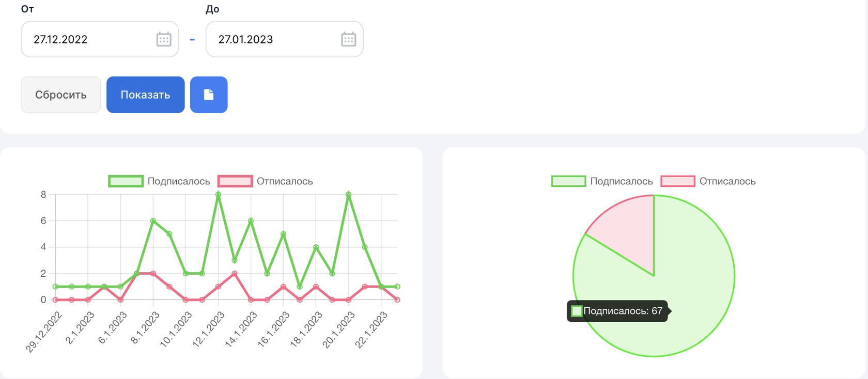Click the 27.12.2022 start date input
Viewport: 868px width, 379px height.
pos(100,39)
